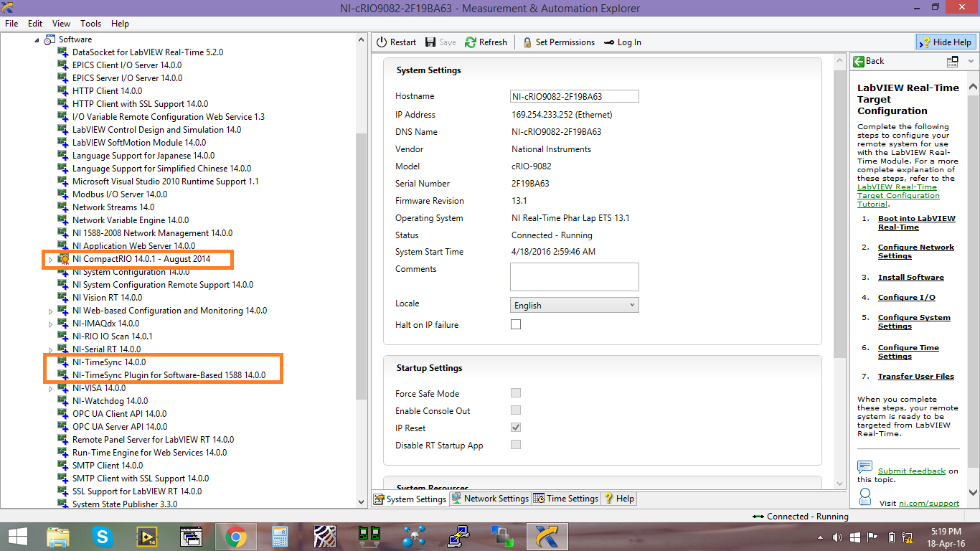The width and height of the screenshot is (980, 551).
Task: Open the Help menu
Action: [120, 24]
